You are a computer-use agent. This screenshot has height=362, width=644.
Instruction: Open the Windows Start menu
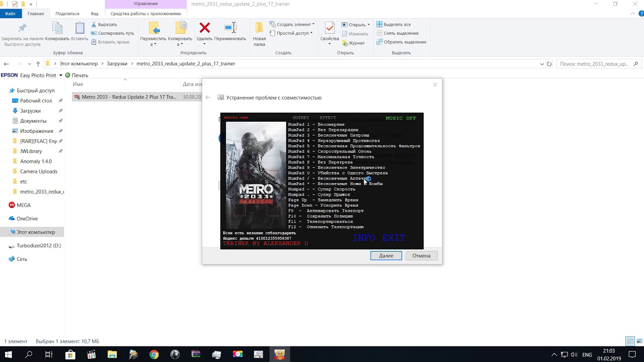tap(9, 354)
